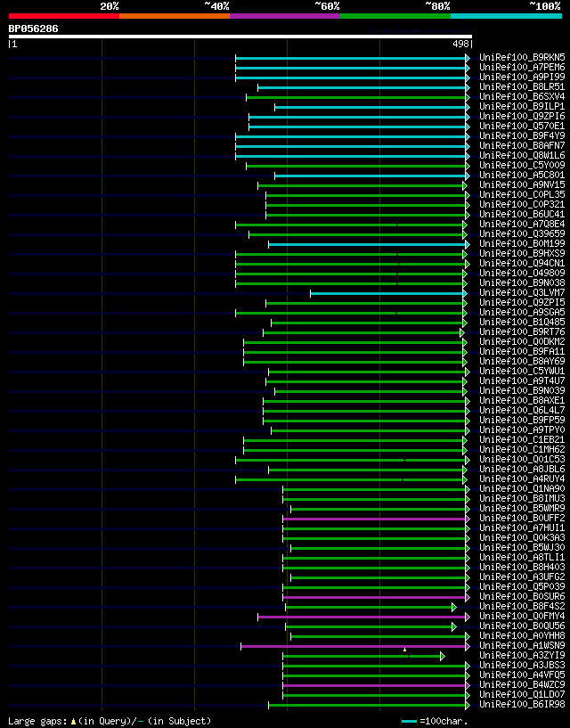
Task: Click the UniRef100_Q1NA90 label
Action: click(522, 488)
